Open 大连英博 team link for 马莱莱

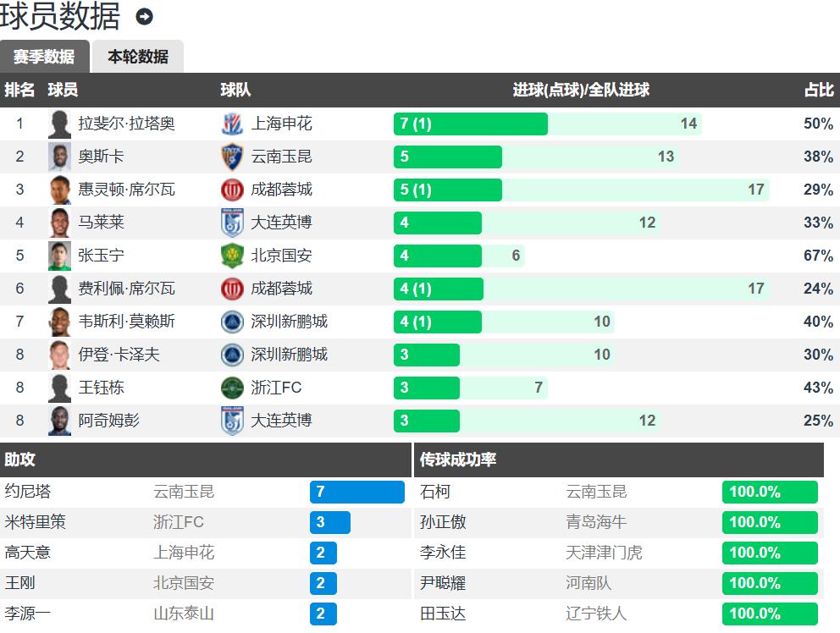pos(281,223)
